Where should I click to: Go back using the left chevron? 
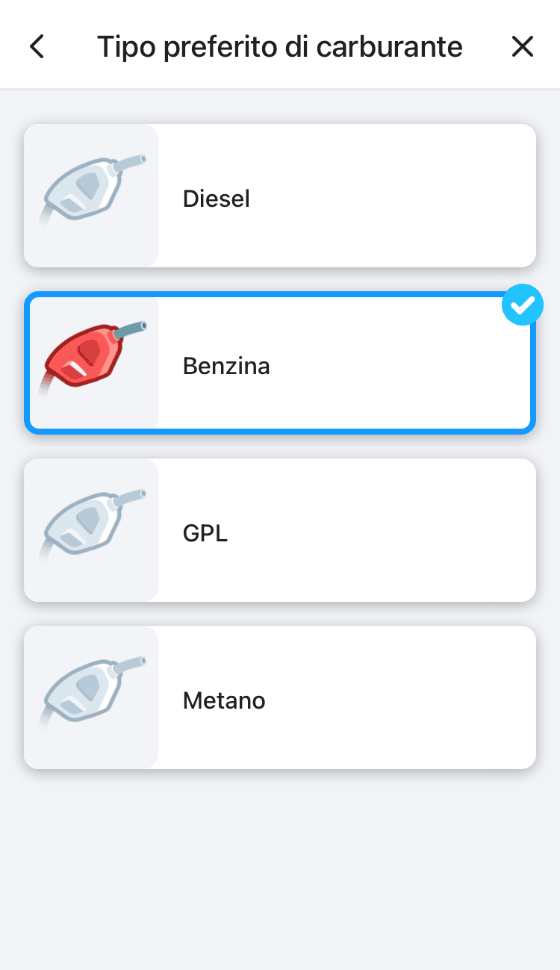point(37,46)
